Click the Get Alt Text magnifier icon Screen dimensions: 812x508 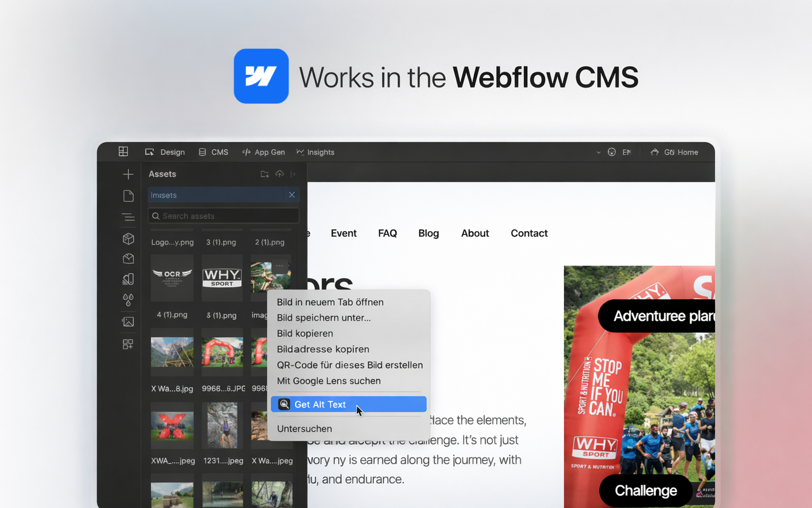[x=284, y=404]
